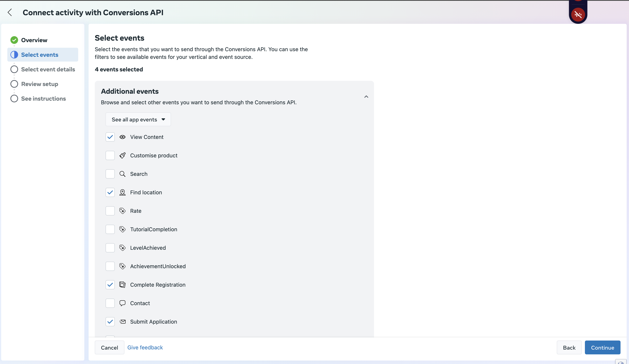The image size is (629, 364).
Task: Go to the Overview step
Action: point(34,40)
